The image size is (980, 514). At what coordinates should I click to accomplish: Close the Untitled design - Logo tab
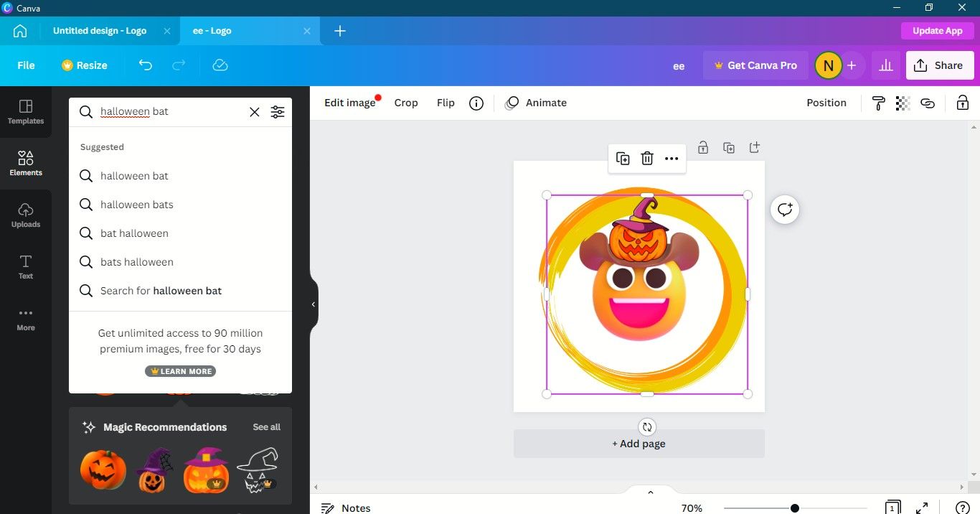[167, 31]
